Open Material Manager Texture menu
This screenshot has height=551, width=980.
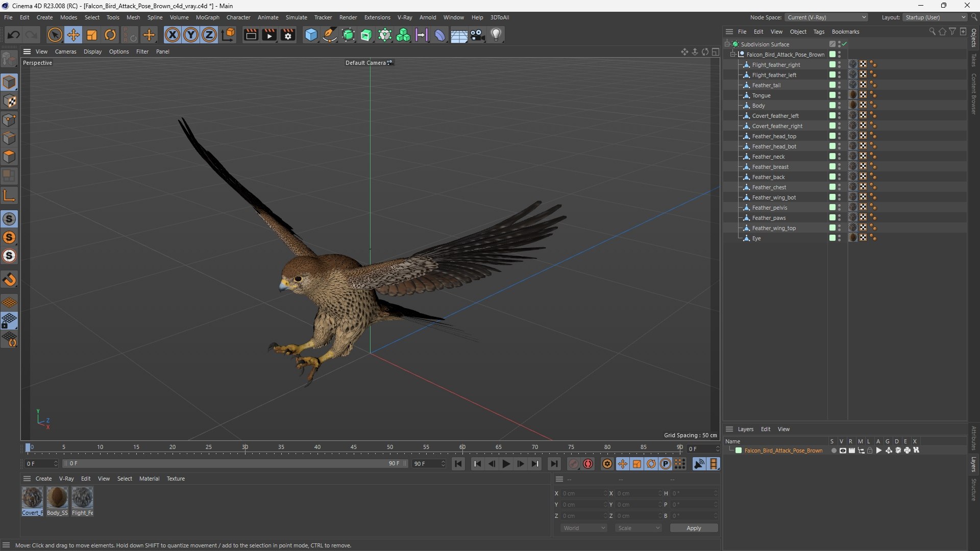(x=176, y=479)
